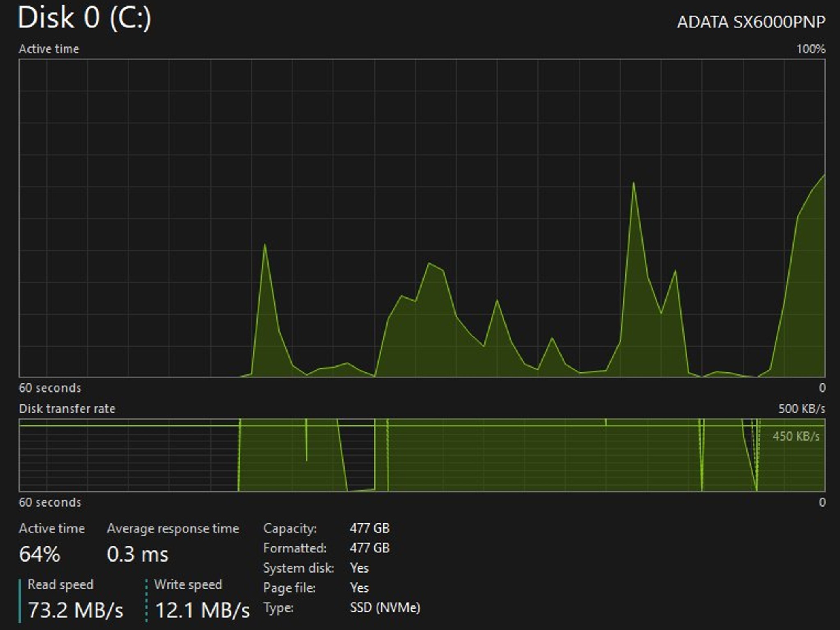840x630 pixels.
Task: Click the Average response time label
Action: pyautogui.click(x=173, y=528)
